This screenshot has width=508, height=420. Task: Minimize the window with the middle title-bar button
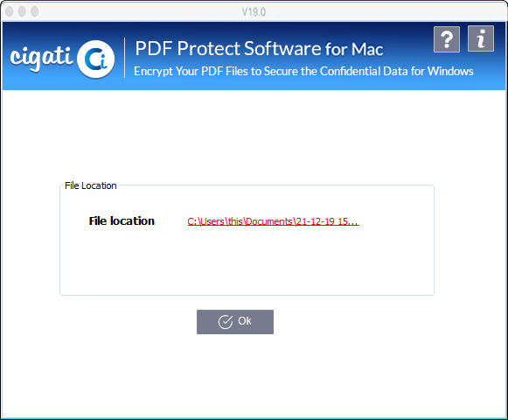(22, 11)
